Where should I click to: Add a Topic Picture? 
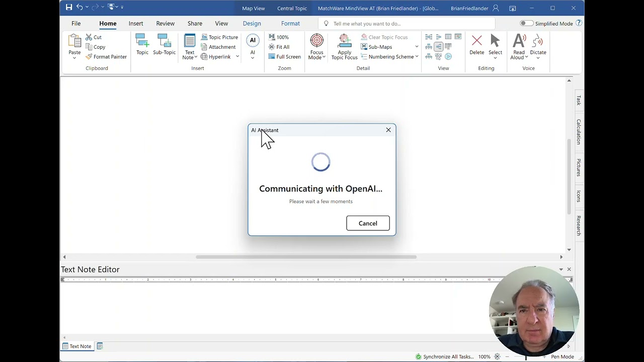[x=219, y=37]
